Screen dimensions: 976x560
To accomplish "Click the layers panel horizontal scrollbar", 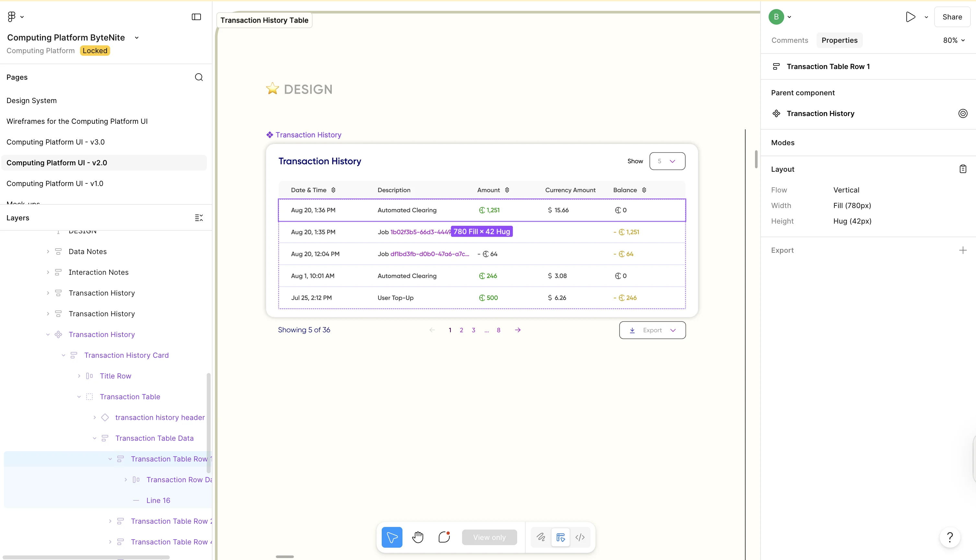I will pyautogui.click(x=87, y=557).
